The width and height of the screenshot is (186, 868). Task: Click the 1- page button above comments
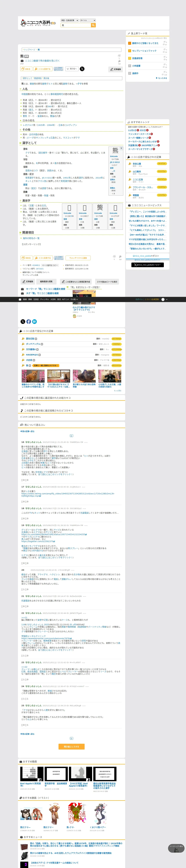(x=72, y=436)
